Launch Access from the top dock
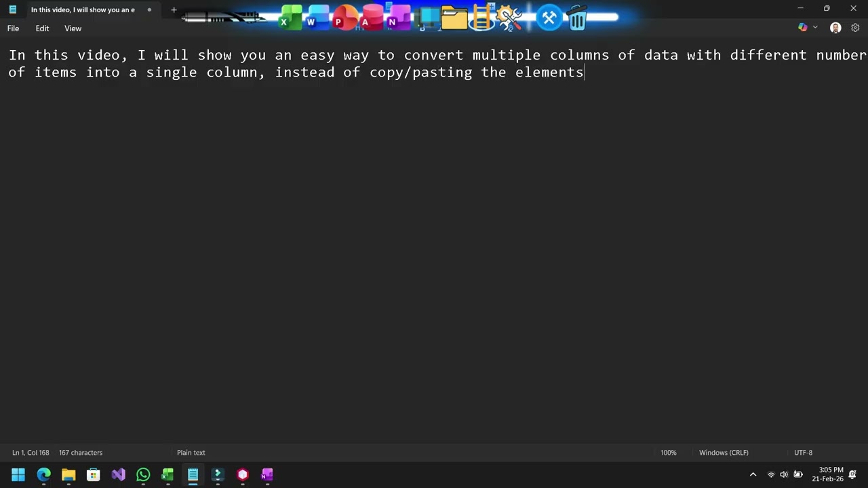The height and width of the screenshot is (488, 868). point(372,18)
